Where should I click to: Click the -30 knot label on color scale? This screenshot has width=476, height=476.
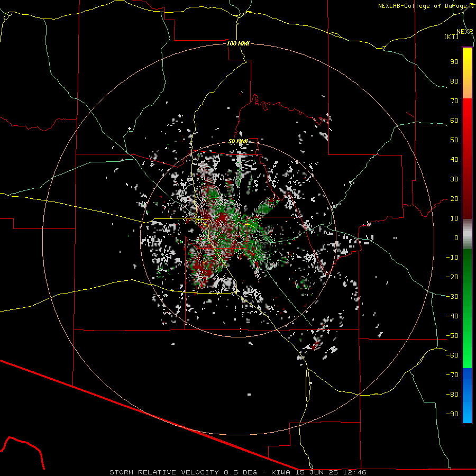tap(452, 297)
